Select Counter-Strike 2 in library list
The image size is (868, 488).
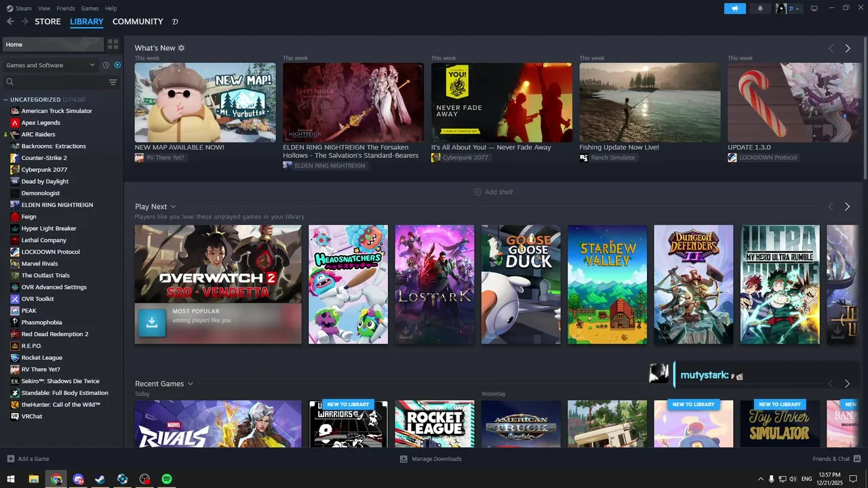pos(44,158)
